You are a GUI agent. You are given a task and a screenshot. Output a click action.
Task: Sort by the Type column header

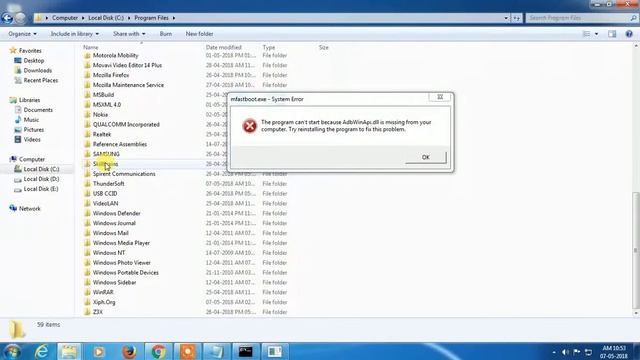pyautogui.click(x=269, y=47)
